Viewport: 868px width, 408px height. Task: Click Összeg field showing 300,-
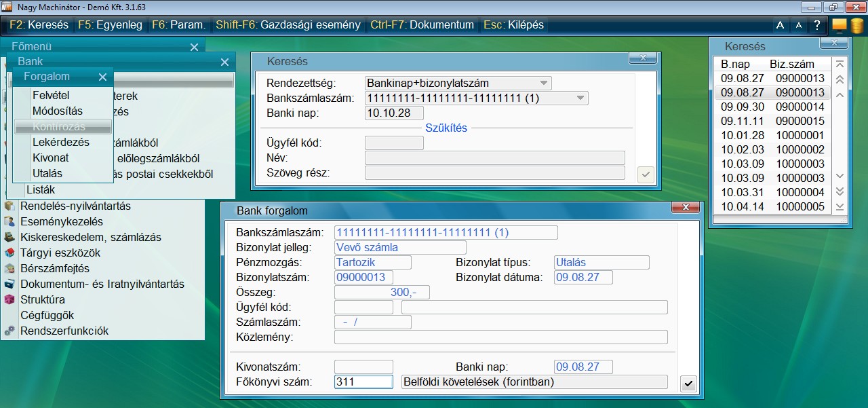pos(382,292)
